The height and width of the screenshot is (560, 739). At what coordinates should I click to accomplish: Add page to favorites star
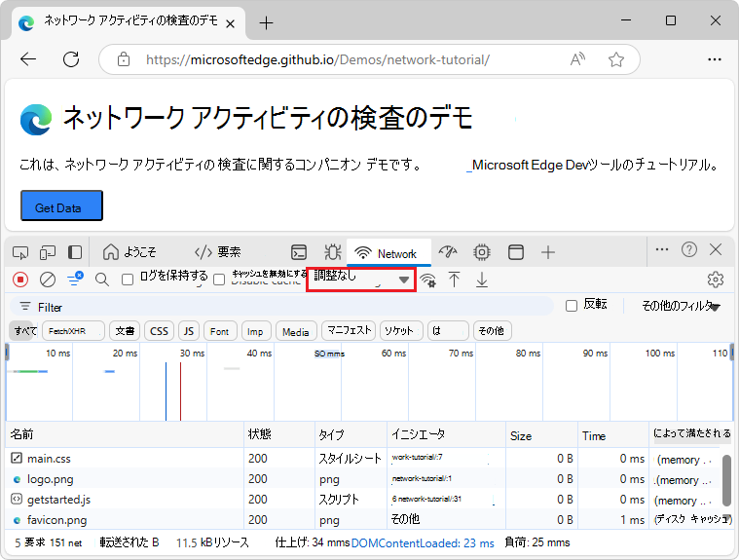point(616,59)
